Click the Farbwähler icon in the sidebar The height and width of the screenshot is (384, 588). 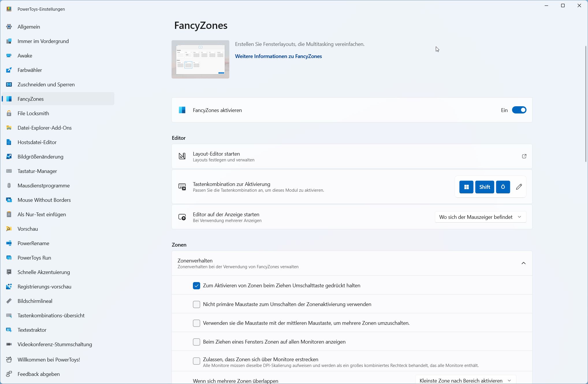pos(9,70)
